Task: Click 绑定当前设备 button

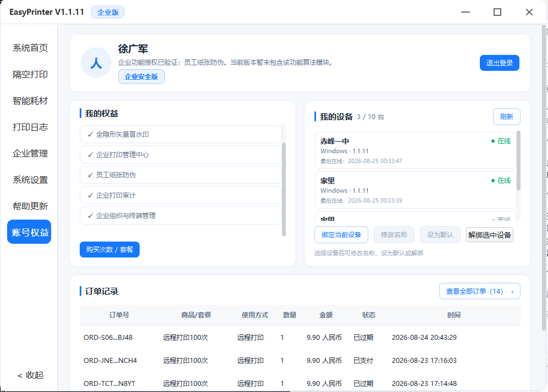Action: [x=341, y=235]
